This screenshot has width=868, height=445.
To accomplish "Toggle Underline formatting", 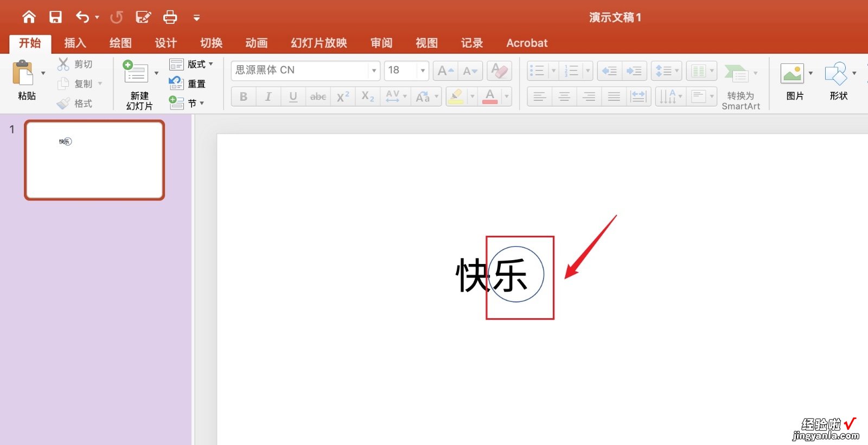I will pos(293,96).
